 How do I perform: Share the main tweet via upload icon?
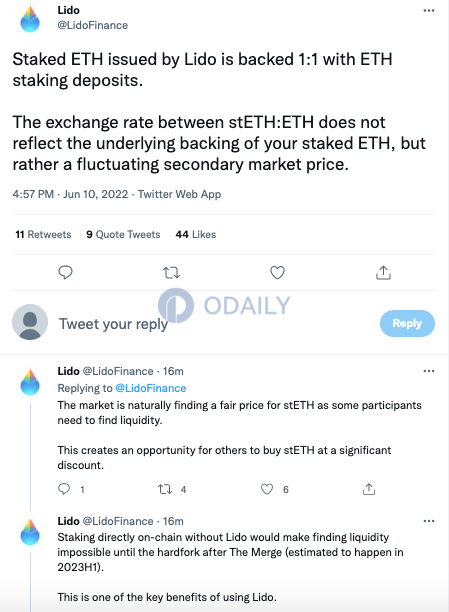[383, 272]
